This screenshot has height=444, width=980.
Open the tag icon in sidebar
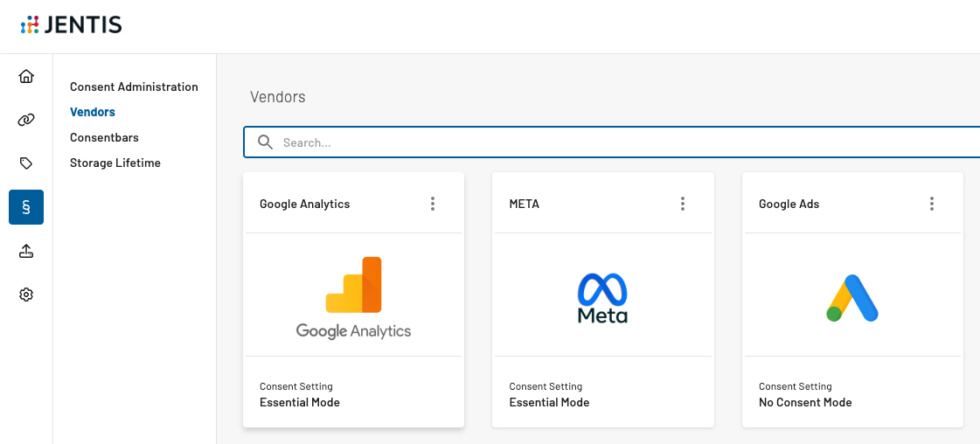26,163
